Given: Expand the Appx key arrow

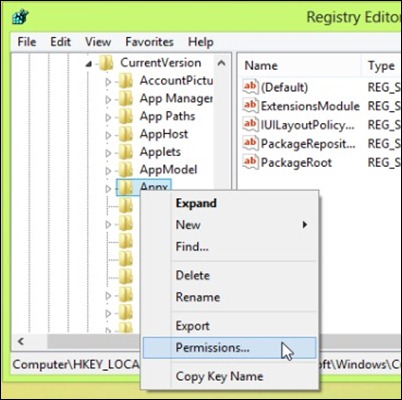Looking at the screenshot, I should click(x=108, y=189).
